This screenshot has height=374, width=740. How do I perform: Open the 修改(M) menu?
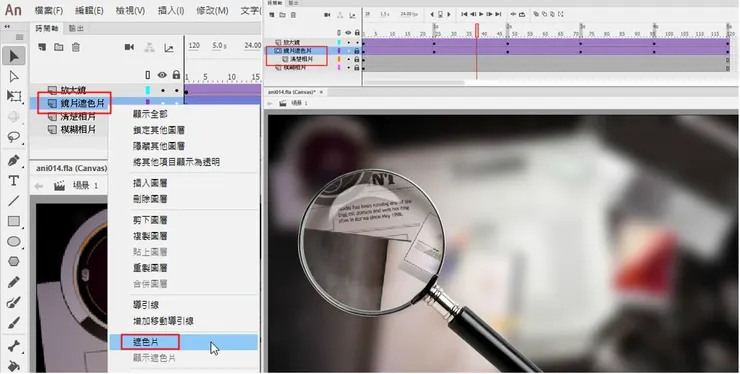[212, 10]
